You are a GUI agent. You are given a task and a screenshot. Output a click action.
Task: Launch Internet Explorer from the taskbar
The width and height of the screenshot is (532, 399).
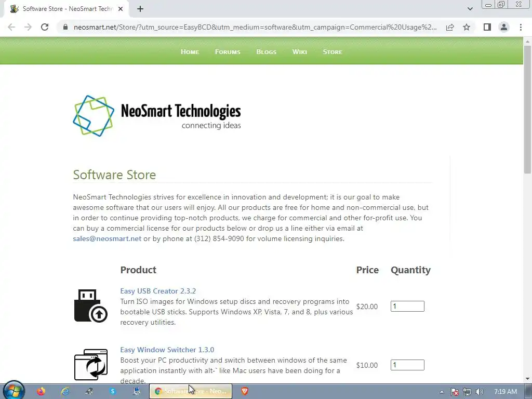pos(65,391)
